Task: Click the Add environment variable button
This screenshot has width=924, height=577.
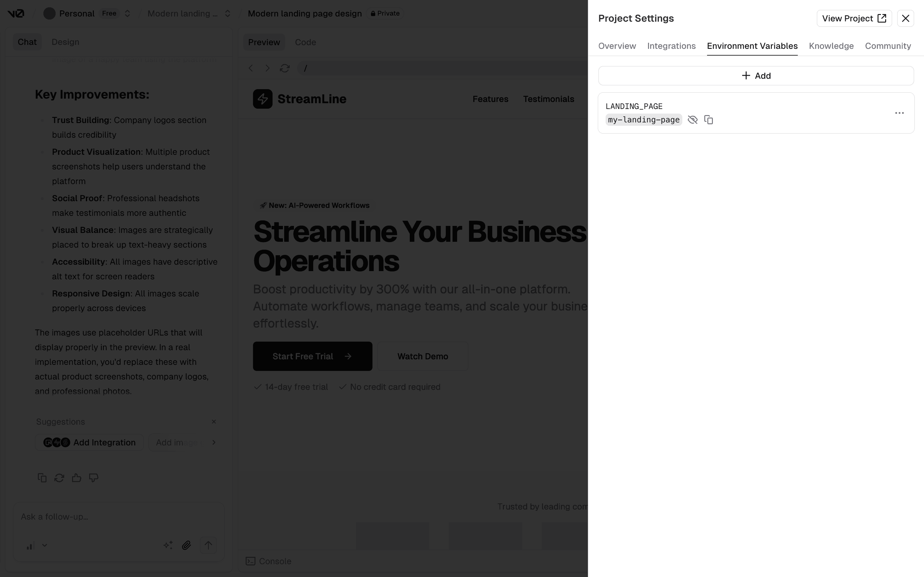Action: click(756, 76)
